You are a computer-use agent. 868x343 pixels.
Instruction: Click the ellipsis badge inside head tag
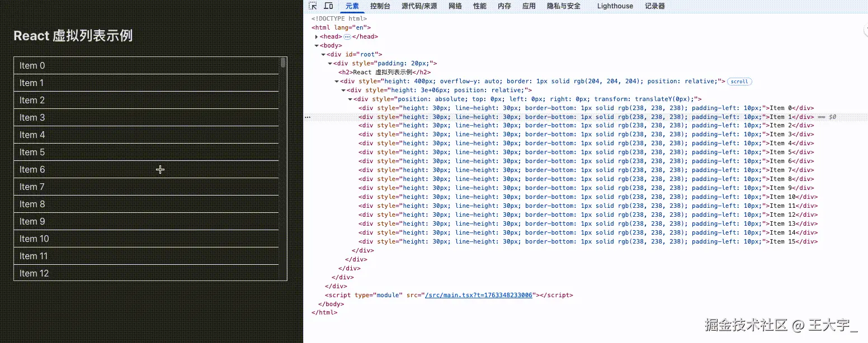(347, 37)
